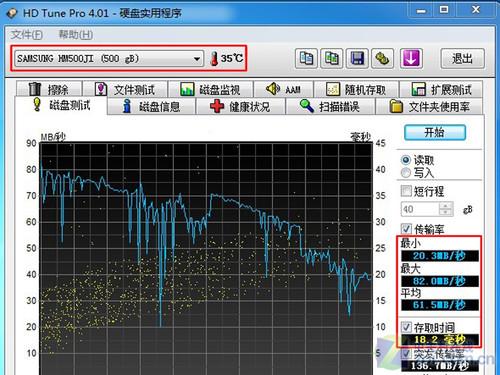Open the 健康状况 health tab with red cross

tap(241, 107)
